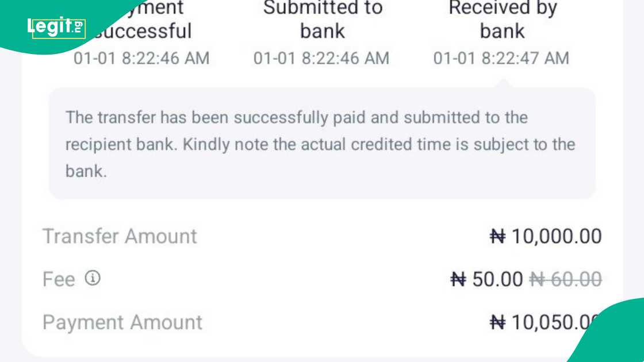Click the Naira symbol beside Transfer Amount
Image resolution: width=644 pixels, height=362 pixels.
(498, 236)
